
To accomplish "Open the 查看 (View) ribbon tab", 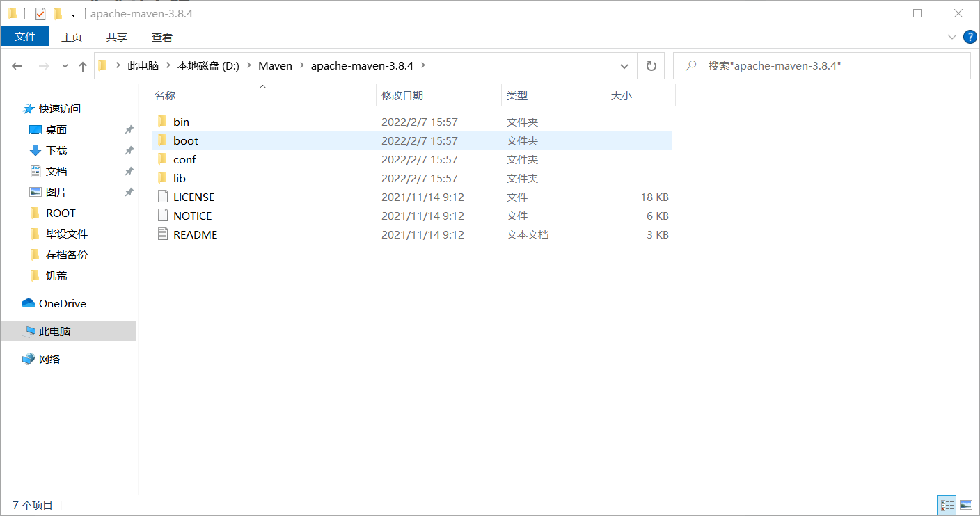I will pyautogui.click(x=162, y=37).
